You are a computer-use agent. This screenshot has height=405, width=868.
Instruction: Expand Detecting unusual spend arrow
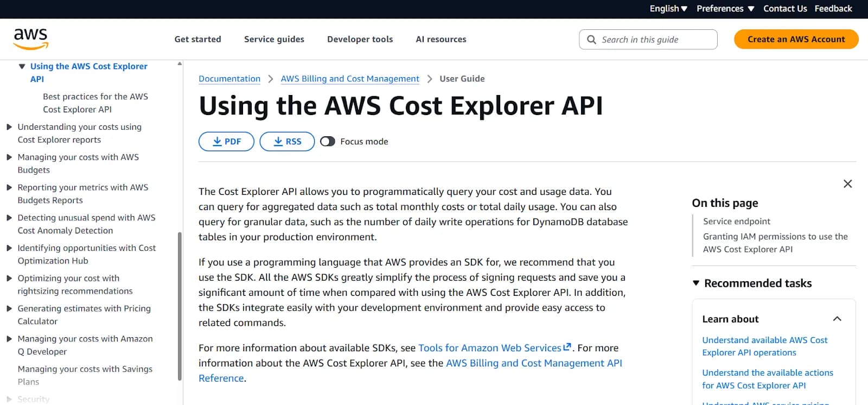pos(9,218)
